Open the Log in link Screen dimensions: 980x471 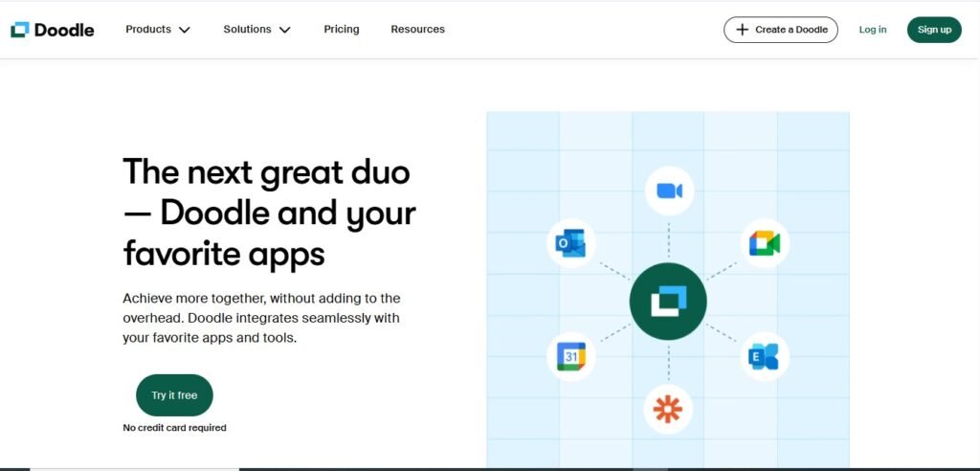point(873,30)
